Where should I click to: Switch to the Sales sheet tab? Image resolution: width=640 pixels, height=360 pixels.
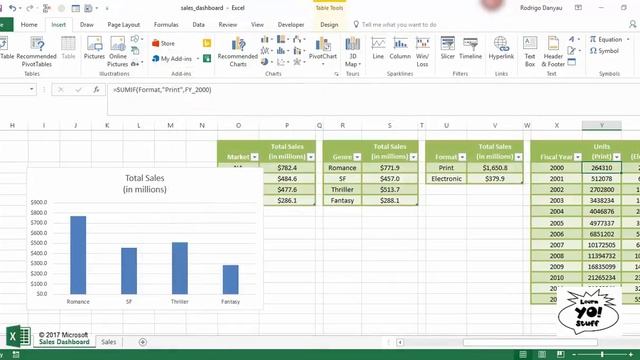tap(109, 342)
